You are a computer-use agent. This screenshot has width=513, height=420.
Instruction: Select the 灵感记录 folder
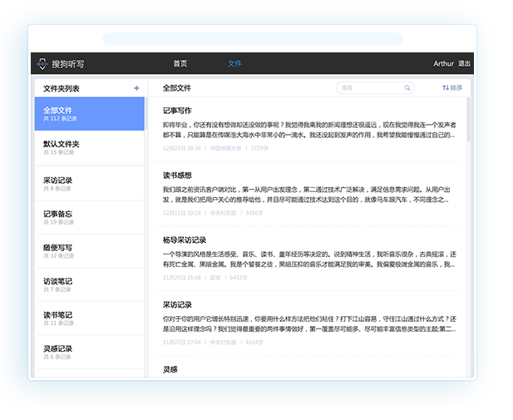point(89,353)
